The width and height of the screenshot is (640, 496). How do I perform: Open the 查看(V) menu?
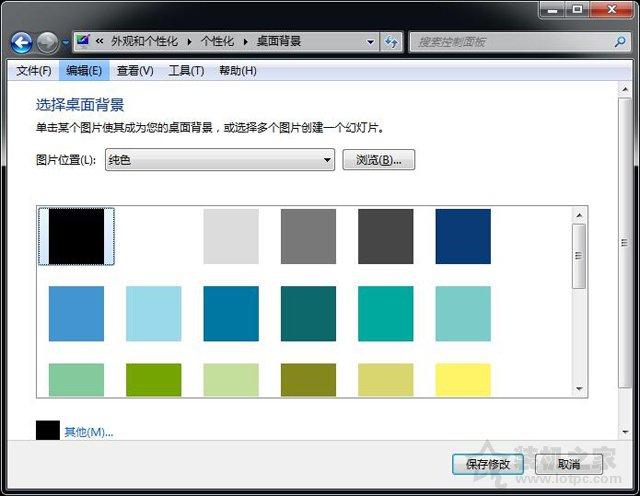pos(135,71)
